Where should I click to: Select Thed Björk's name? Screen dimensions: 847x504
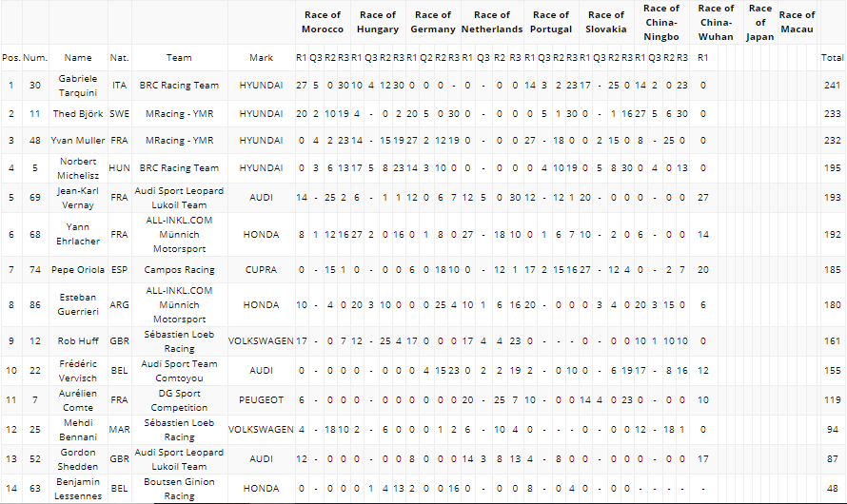coord(78,114)
